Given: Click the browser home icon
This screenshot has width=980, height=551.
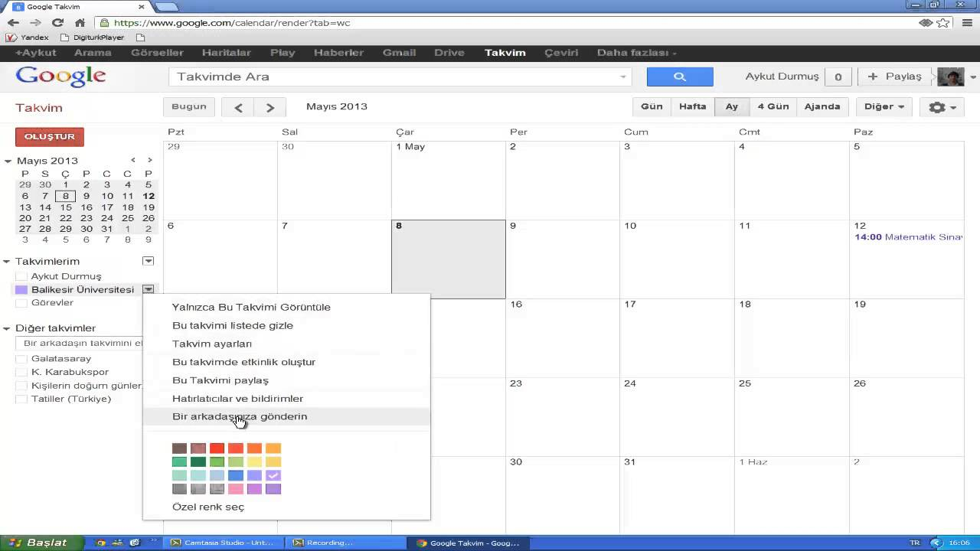Looking at the screenshot, I should pos(80,23).
